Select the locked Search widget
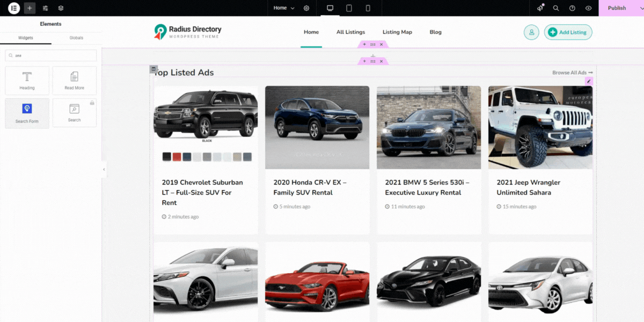 (75, 113)
